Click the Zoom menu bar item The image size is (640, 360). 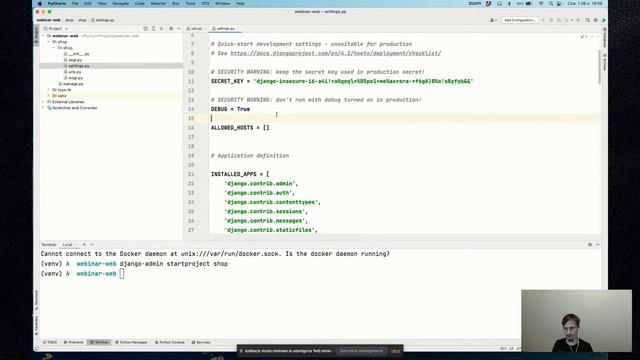[x=475, y=3]
